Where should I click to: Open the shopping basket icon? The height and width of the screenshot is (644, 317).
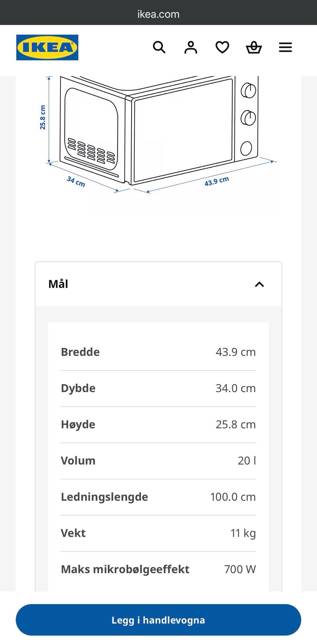point(254,47)
